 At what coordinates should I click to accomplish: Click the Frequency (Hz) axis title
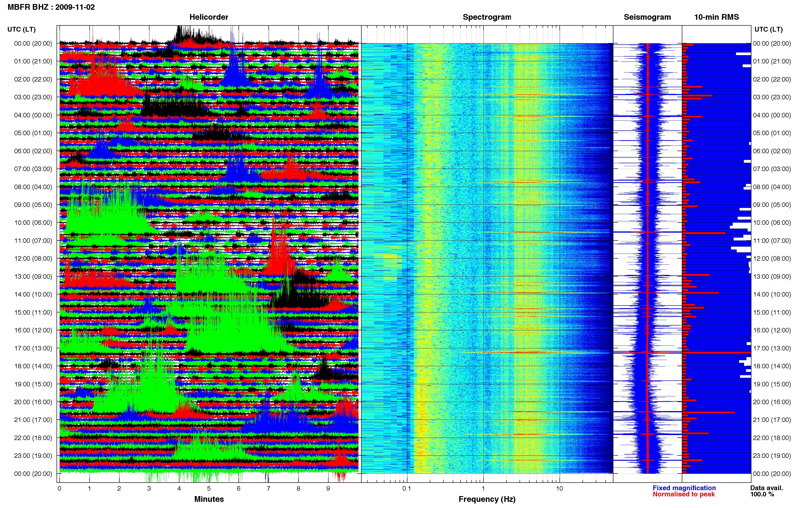tap(487, 499)
